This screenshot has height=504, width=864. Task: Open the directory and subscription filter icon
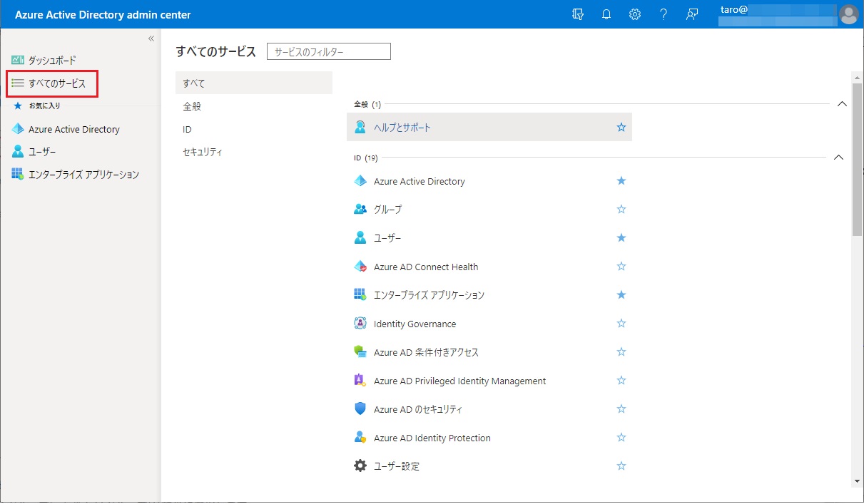coord(578,14)
